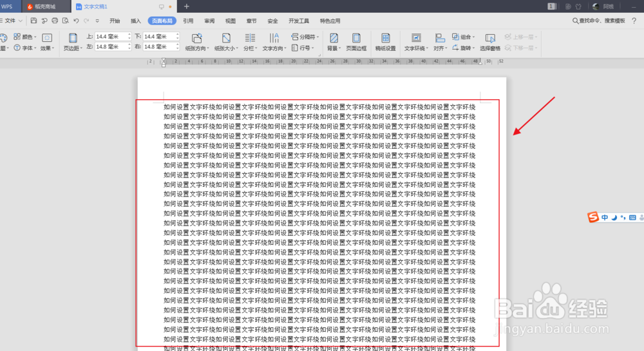Viewport: 644px width, 351px height.
Task: Click the Effects (效果) icon
Action: coord(47,38)
